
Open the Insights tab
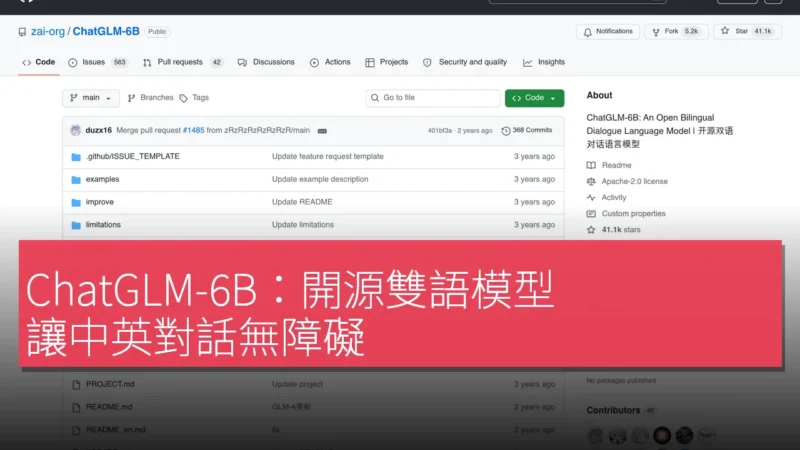[x=544, y=62]
